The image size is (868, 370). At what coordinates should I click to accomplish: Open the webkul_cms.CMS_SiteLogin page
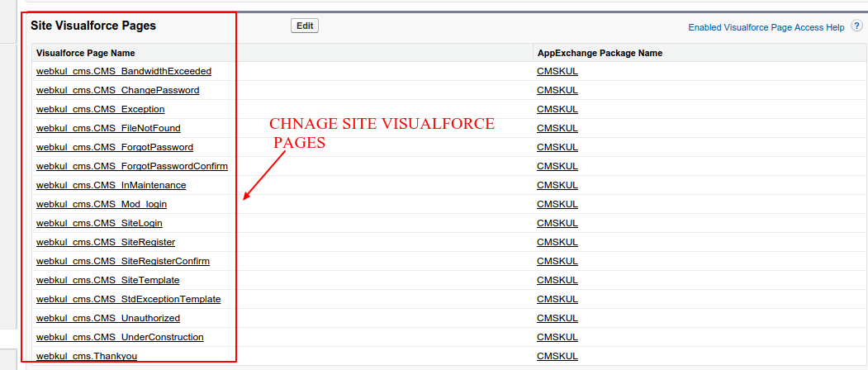pos(99,223)
